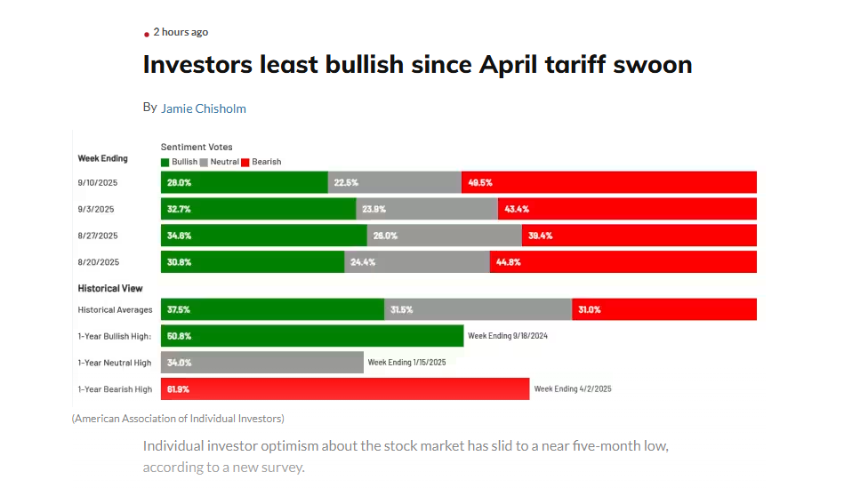Screen dimensions: 868x488
Task: Click the Week Ending 4/2/2025 label
Action: coord(572,389)
